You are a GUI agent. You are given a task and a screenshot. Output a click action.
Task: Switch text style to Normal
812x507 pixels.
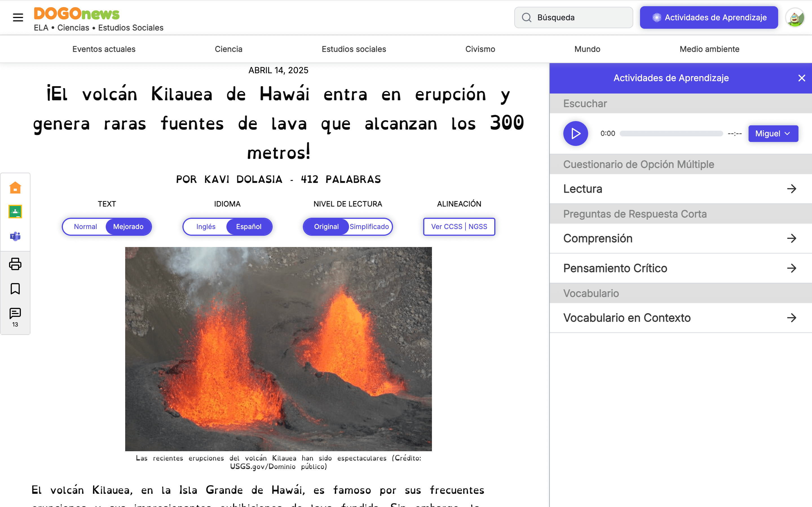click(85, 227)
